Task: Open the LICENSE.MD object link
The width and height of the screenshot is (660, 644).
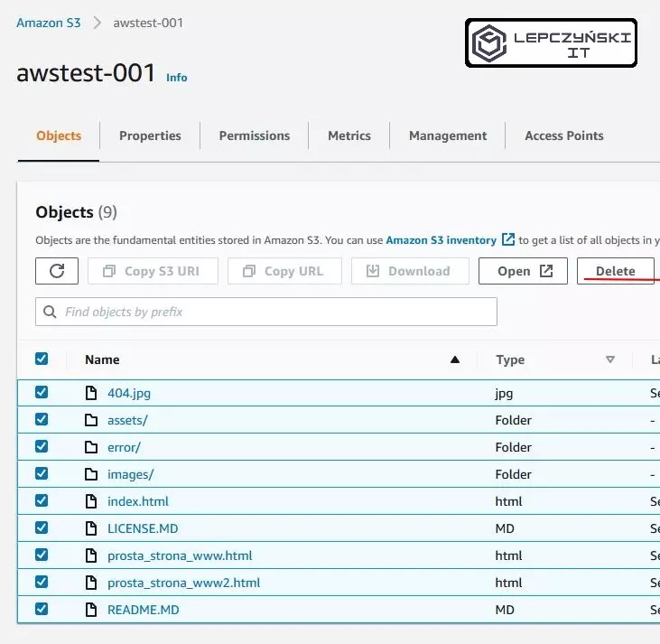Action: pyautogui.click(x=143, y=528)
